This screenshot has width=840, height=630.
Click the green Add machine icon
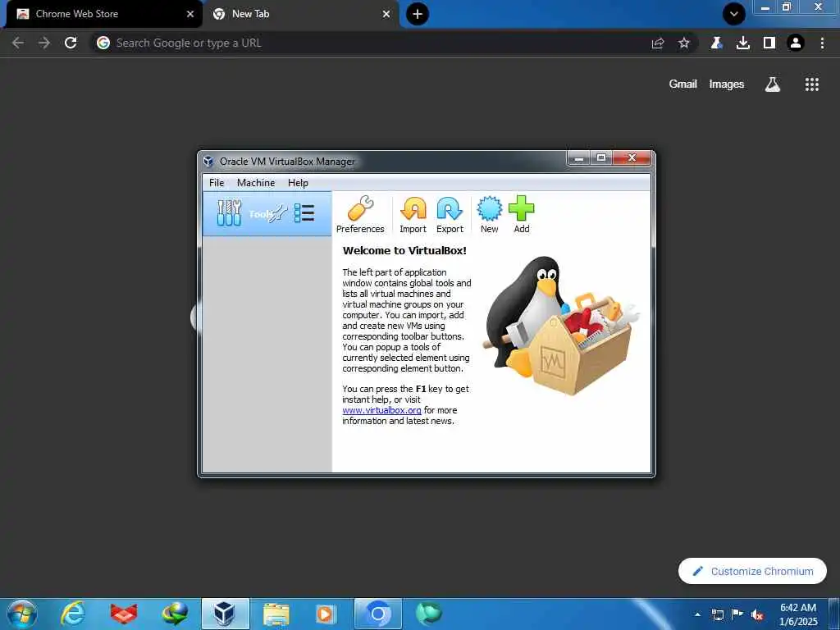tap(521, 214)
